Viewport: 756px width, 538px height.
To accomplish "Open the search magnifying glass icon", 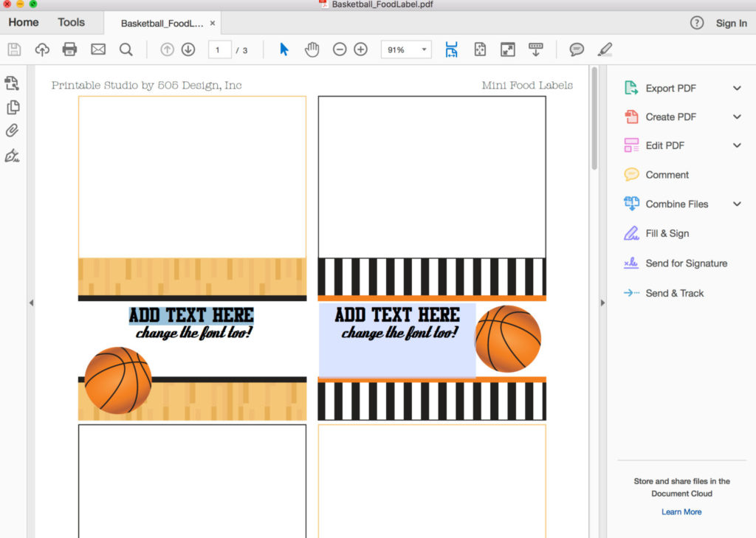I will pyautogui.click(x=126, y=49).
